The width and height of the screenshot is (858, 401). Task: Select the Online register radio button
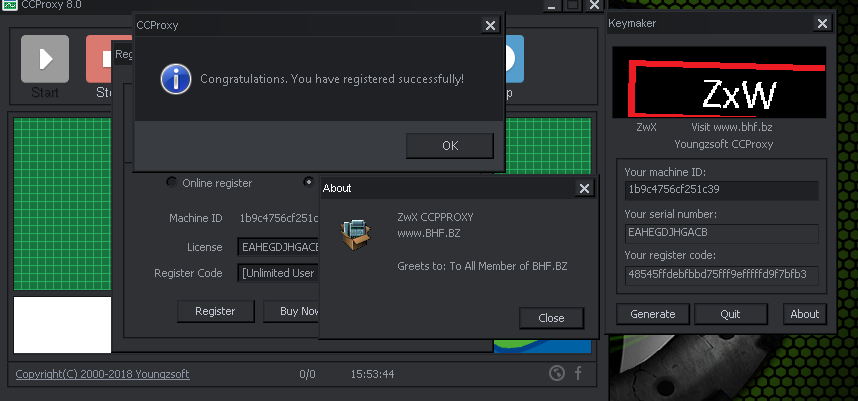click(172, 183)
